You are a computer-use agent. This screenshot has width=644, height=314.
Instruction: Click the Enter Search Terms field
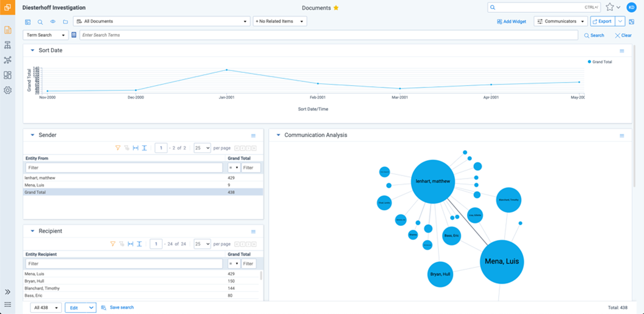tap(328, 35)
